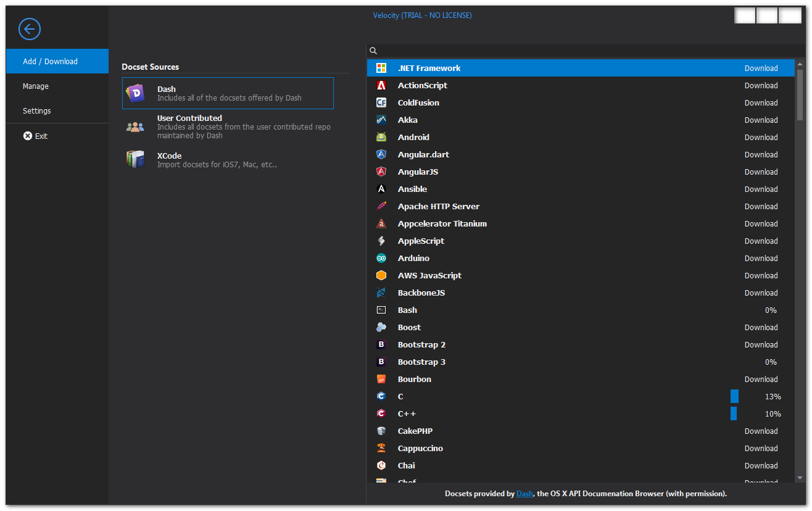This screenshot has width=812, height=511.
Task: Click the C 13% progress text
Action: tap(773, 396)
